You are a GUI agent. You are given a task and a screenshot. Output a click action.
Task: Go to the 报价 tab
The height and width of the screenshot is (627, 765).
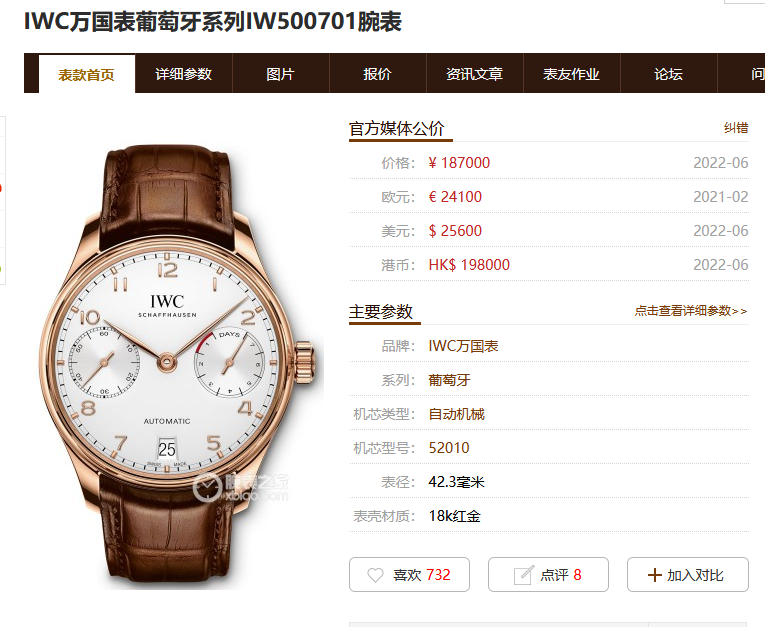(x=378, y=74)
